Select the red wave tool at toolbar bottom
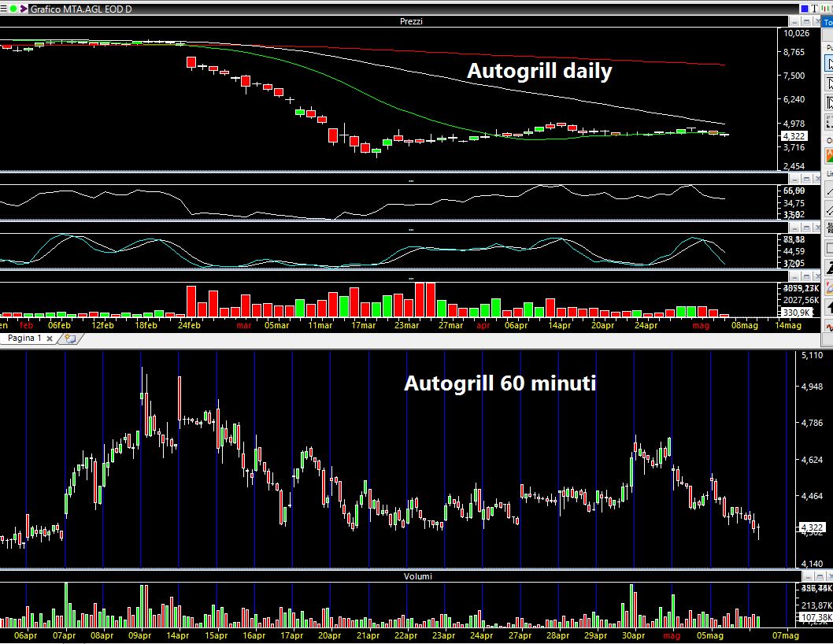 829,326
